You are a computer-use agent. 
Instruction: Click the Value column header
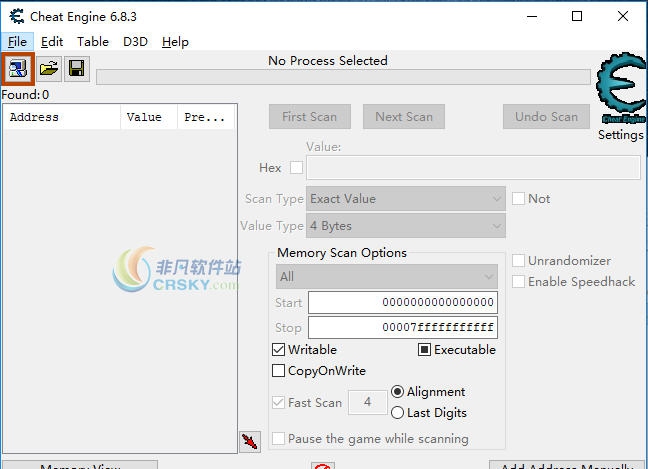click(149, 117)
